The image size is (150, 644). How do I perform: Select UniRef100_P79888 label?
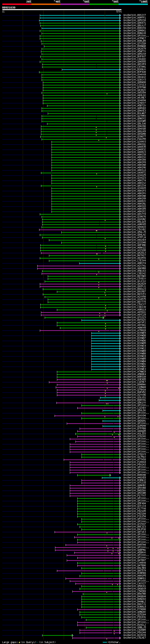click(x=135, y=609)
